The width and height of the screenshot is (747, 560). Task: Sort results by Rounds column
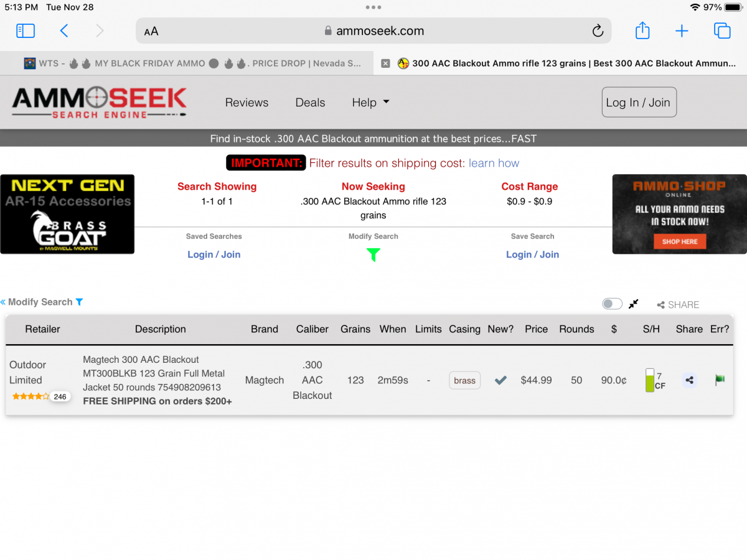(576, 329)
